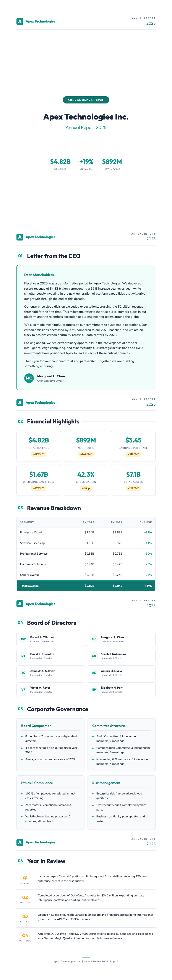This screenshot has height=980, width=172.
Task: Click the Total Revenue label in footer row
Action: (x=29, y=586)
